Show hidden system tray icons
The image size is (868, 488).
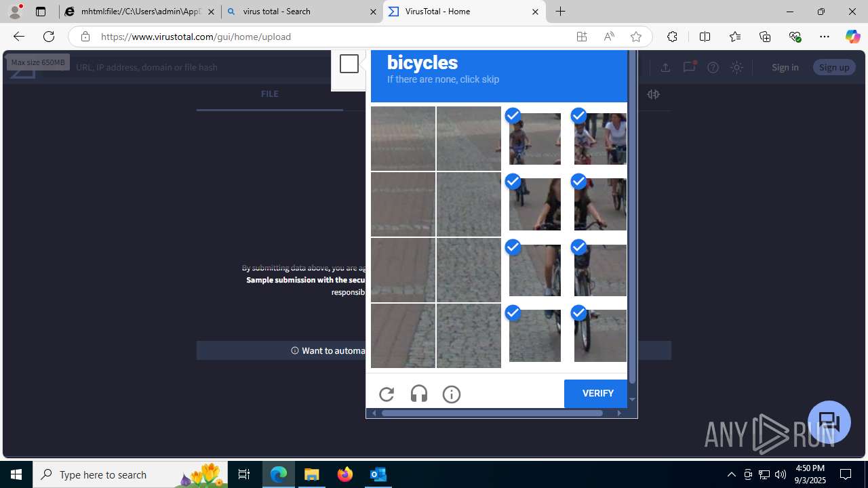point(731,474)
